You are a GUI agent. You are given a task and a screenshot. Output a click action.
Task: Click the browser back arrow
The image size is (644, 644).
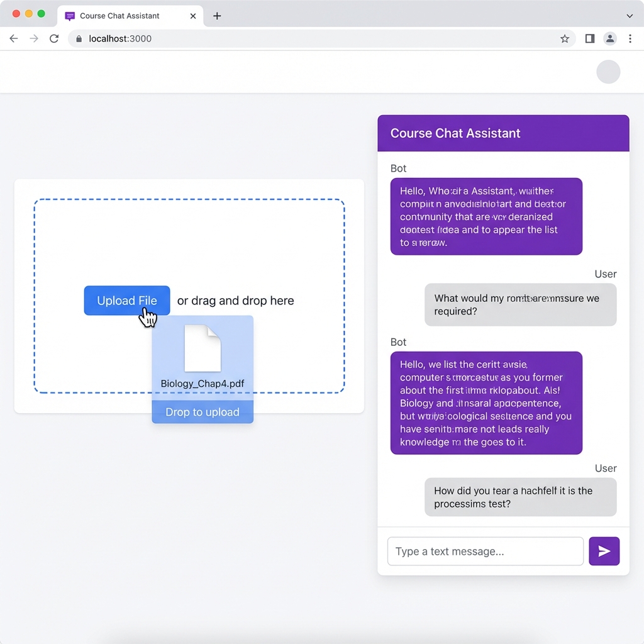[x=14, y=38]
